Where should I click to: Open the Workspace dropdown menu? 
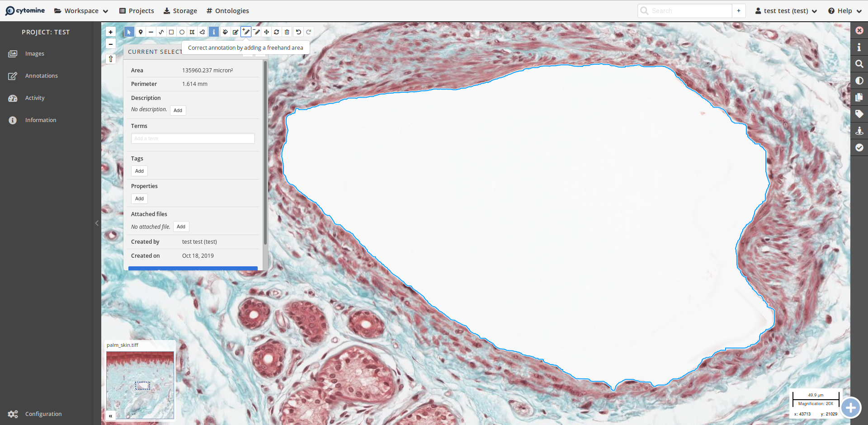click(x=81, y=11)
